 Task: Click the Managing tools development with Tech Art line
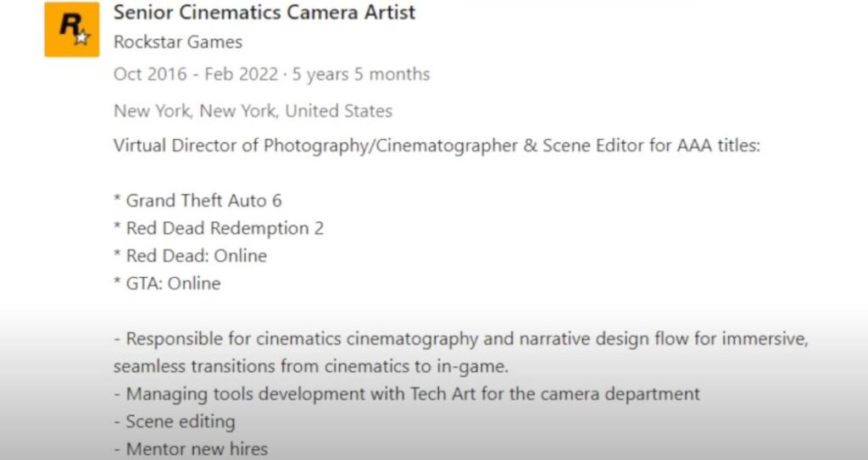point(406,394)
